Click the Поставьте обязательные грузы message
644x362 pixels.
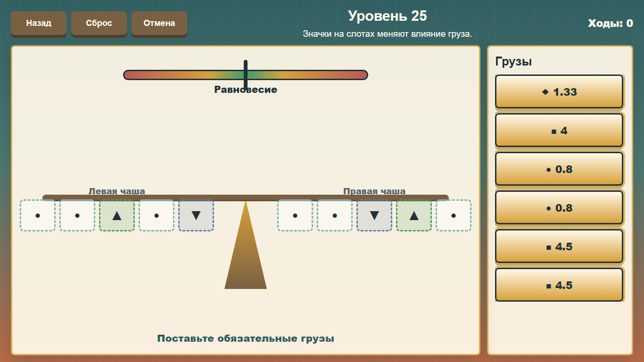(x=246, y=338)
